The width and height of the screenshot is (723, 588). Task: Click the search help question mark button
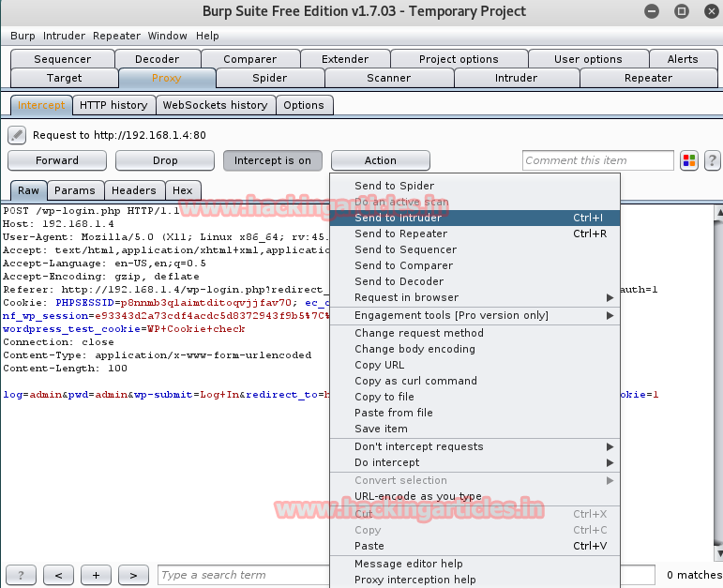[x=21, y=575]
